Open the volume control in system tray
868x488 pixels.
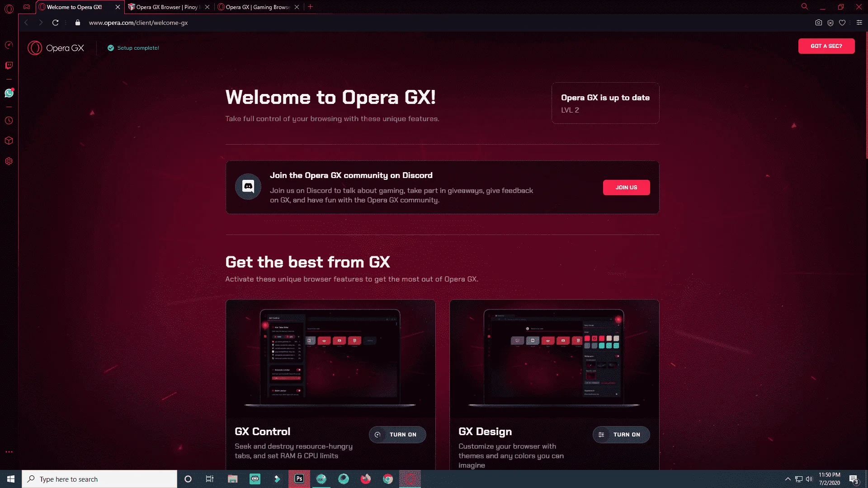[809, 479]
